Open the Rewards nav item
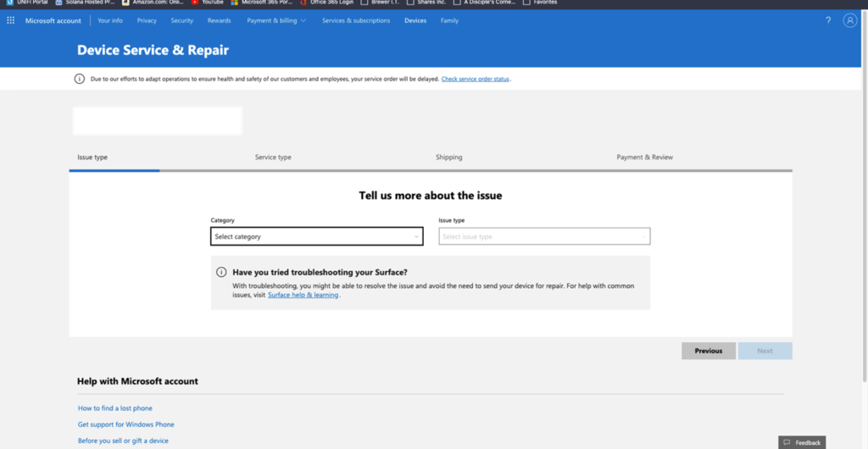The width and height of the screenshot is (868, 449). (x=220, y=20)
